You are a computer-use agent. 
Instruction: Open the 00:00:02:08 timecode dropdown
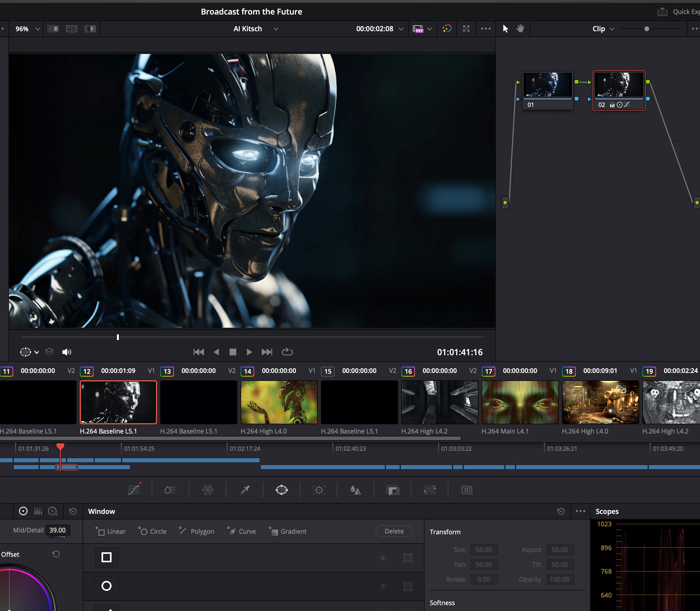pos(380,29)
